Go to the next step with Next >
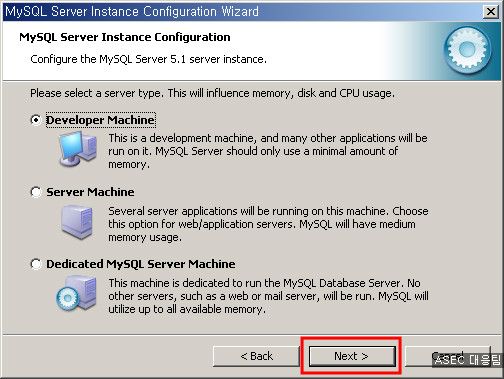 click(x=352, y=356)
